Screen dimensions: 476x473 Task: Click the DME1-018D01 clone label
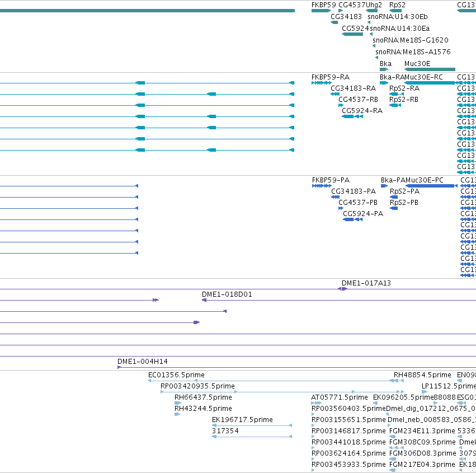pos(227,294)
